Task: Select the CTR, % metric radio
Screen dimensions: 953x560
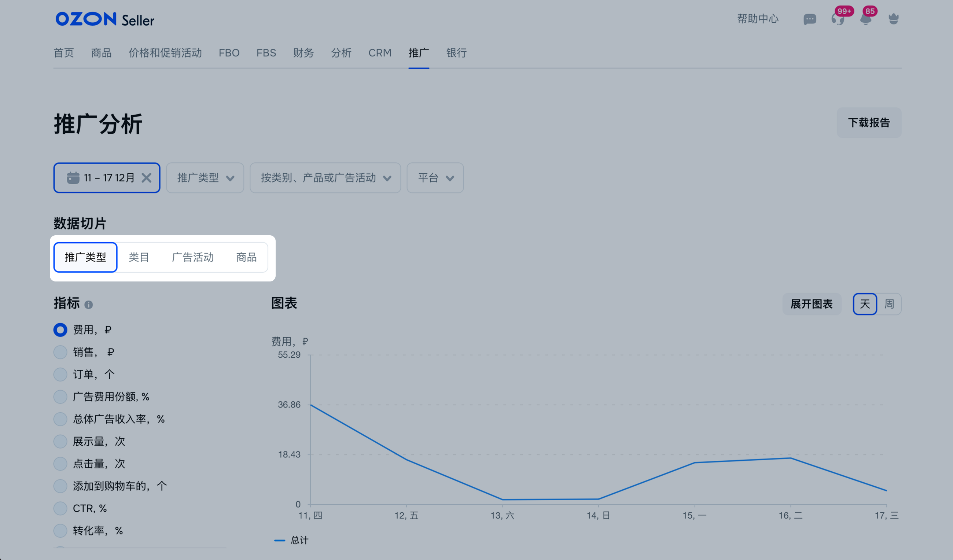Action: [x=60, y=508]
